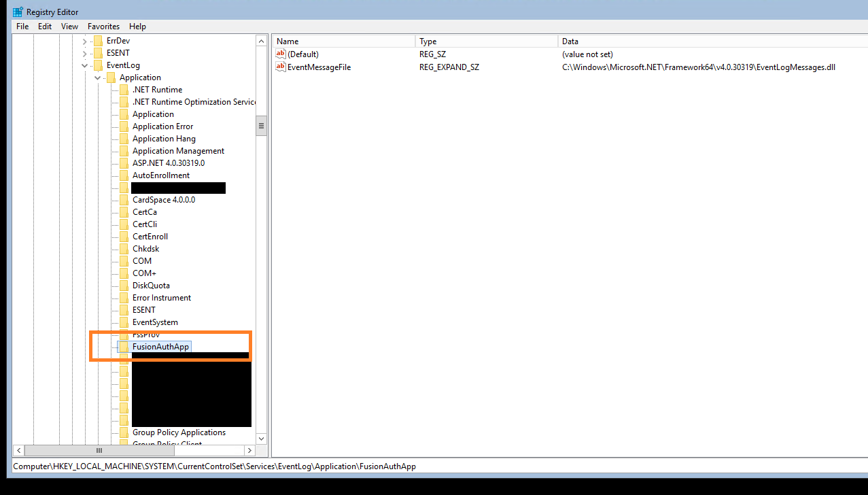Click the Registry Editor title bar icon

point(17,11)
